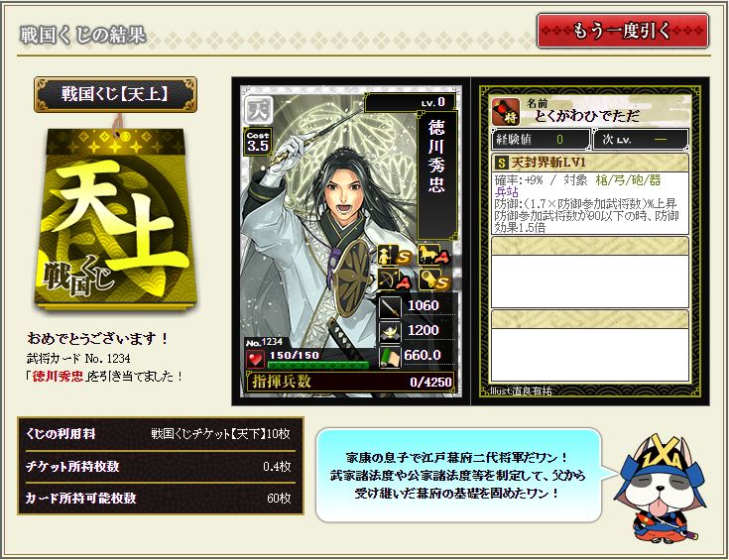The image size is (729, 560).
Task: Click the attack spear stat icon
Action: click(x=390, y=306)
